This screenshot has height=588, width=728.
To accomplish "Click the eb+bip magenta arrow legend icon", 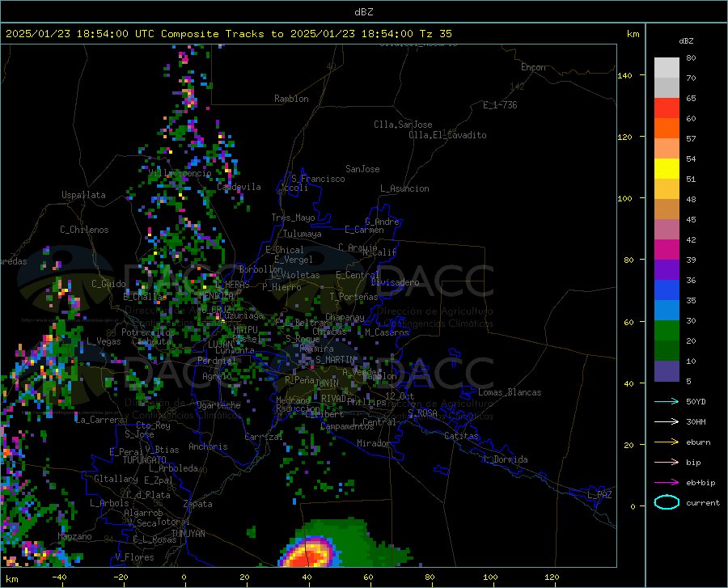I will [667, 483].
